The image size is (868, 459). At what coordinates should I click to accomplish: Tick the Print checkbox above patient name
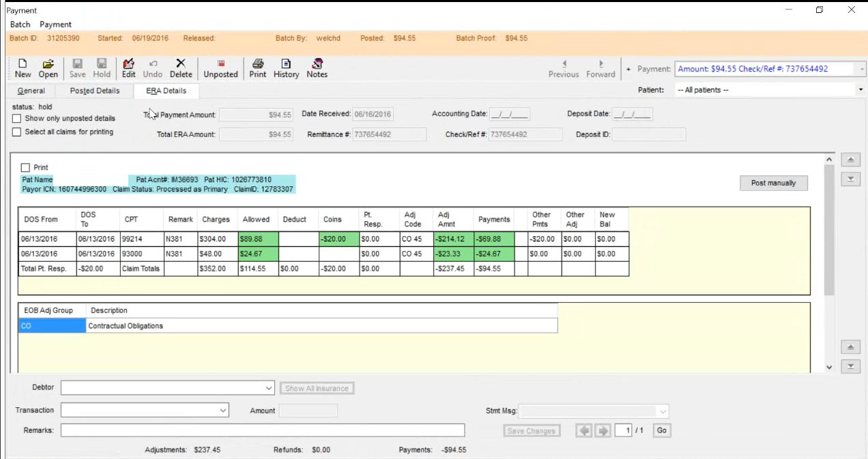(26, 168)
